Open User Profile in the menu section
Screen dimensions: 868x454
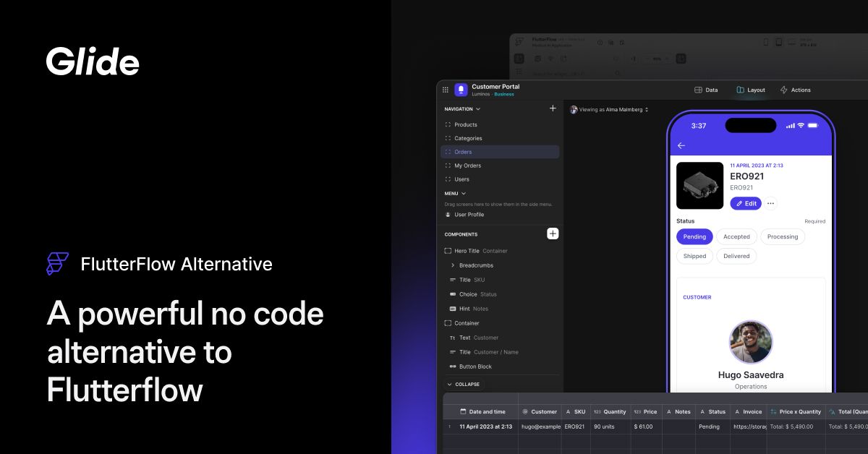tap(500, 215)
